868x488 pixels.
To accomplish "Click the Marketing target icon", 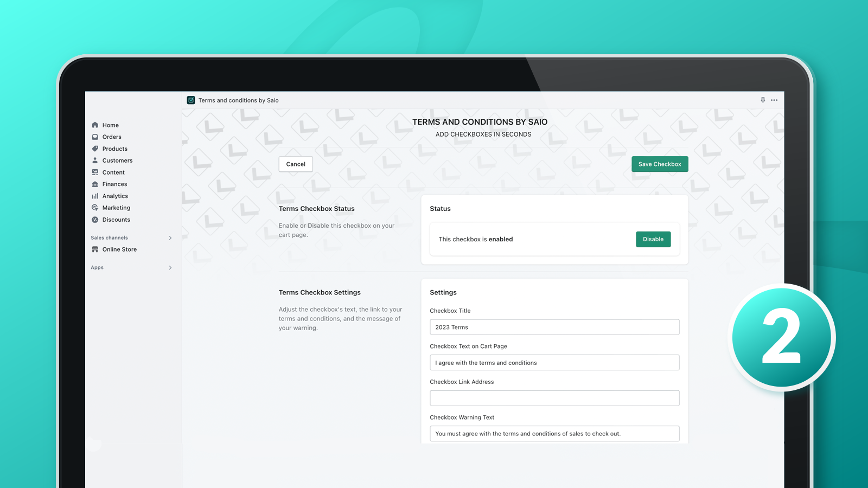I will click(95, 208).
